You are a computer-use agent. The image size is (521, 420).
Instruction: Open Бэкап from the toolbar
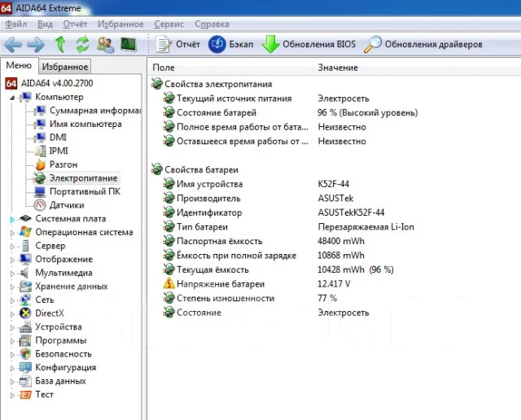tap(230, 44)
